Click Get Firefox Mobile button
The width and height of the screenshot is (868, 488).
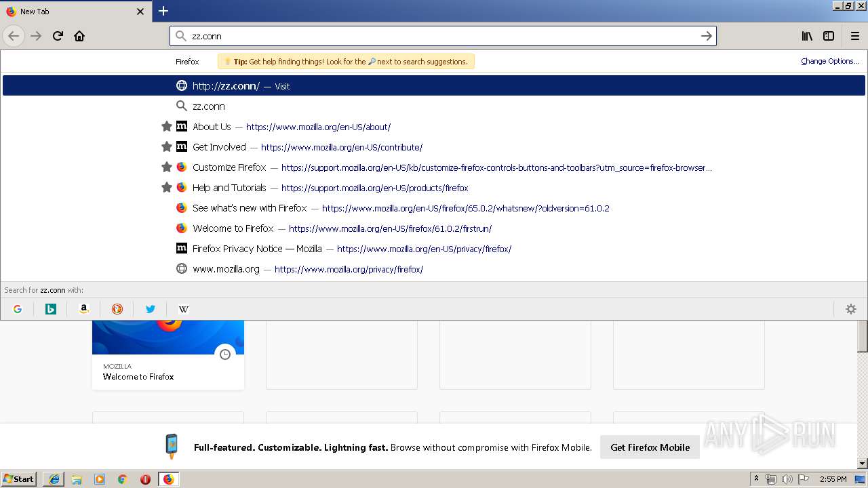(650, 447)
